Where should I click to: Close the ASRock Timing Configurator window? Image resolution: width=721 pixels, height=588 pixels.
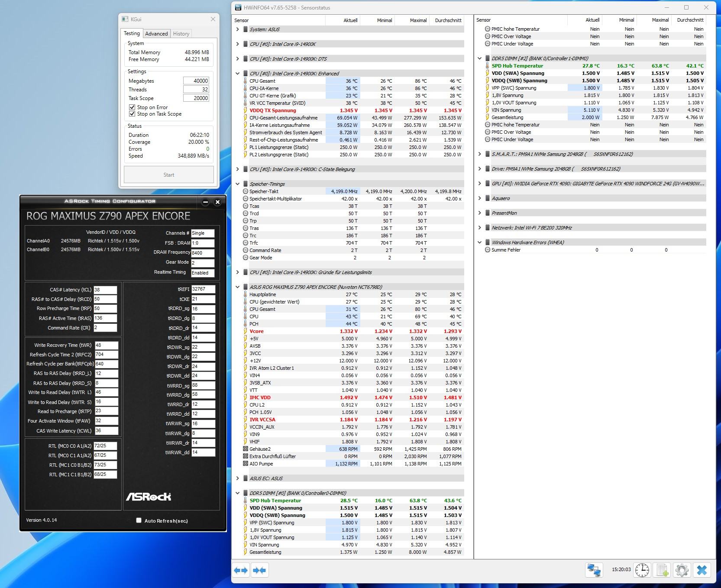217,202
